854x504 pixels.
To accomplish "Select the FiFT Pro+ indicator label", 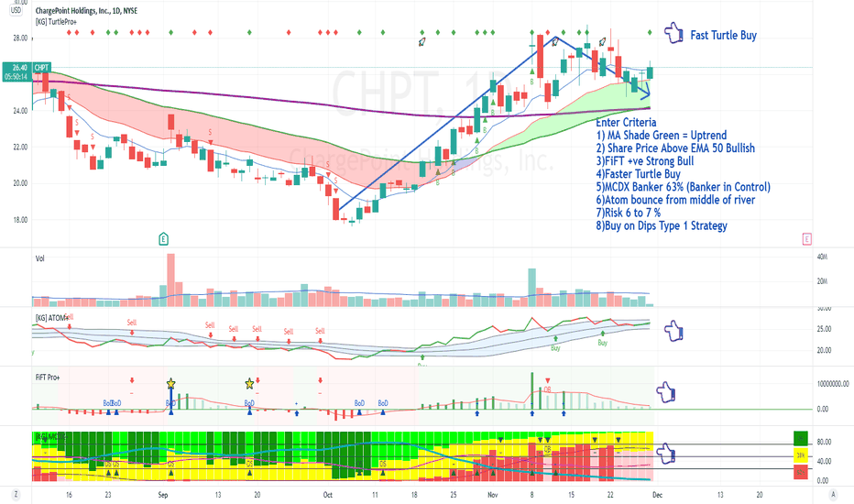I will tap(48, 377).
